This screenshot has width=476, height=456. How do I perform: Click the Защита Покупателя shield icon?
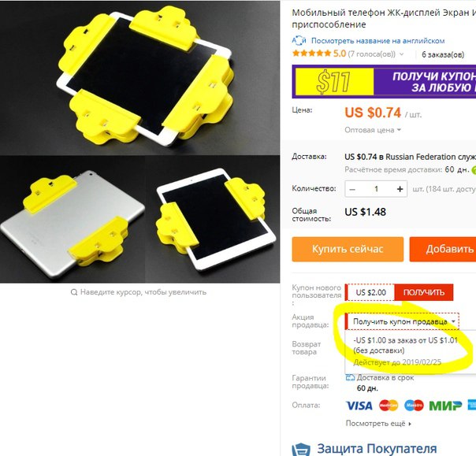(301, 450)
